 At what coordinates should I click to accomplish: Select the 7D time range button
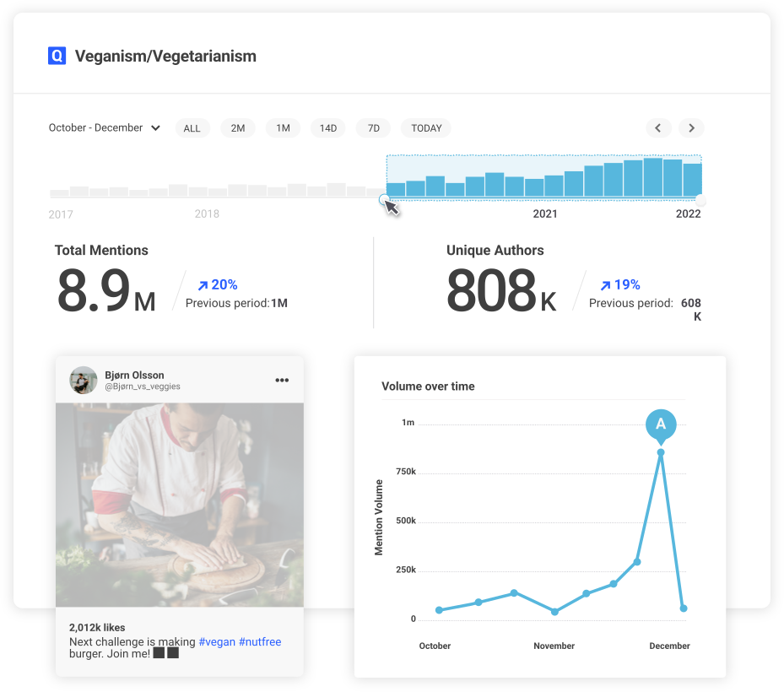pos(374,128)
